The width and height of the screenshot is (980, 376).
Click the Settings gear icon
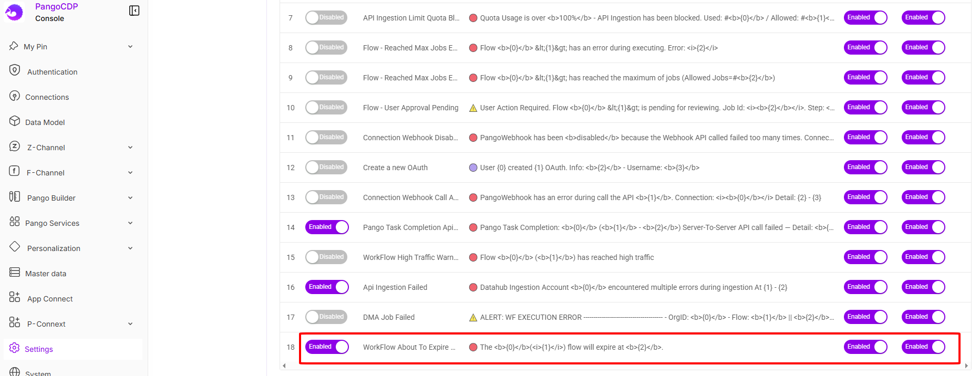click(14, 348)
